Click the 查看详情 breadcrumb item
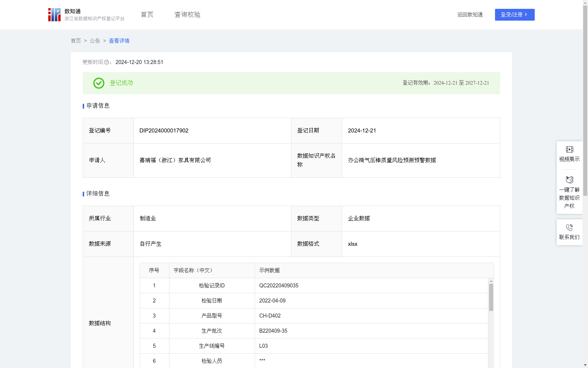The height and width of the screenshot is (368, 588). [x=119, y=41]
